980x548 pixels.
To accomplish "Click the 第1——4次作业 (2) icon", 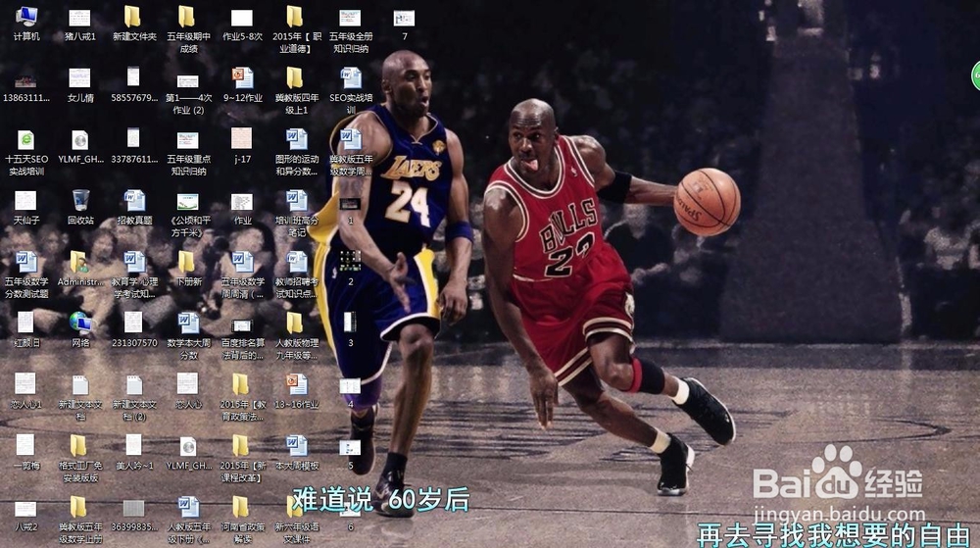I will pyautogui.click(x=187, y=80).
